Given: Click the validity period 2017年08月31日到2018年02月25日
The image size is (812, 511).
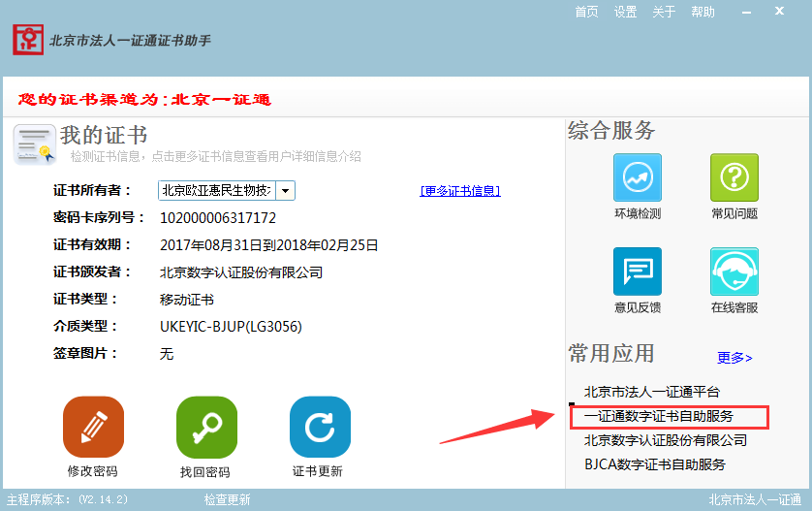Looking at the screenshot, I should [x=268, y=245].
